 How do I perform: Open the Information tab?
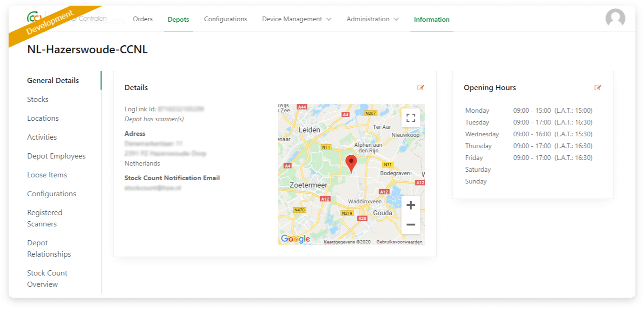(x=431, y=19)
